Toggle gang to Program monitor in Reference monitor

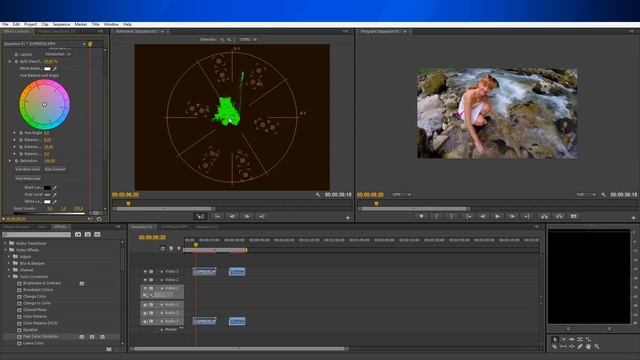[x=200, y=216]
